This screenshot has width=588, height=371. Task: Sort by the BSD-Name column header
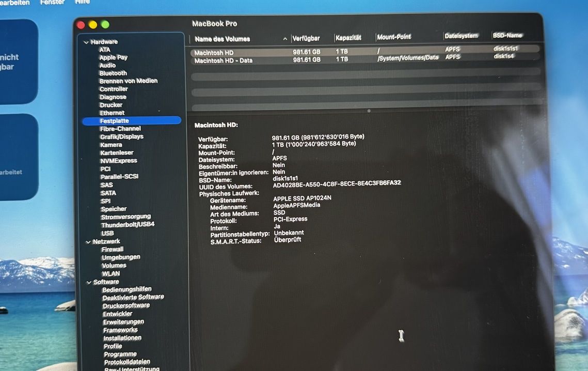pyautogui.click(x=507, y=35)
